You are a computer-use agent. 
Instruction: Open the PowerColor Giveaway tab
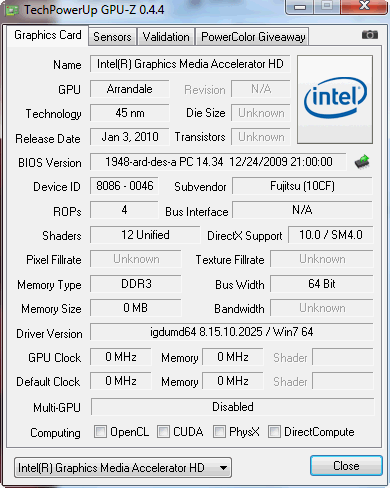[253, 37]
